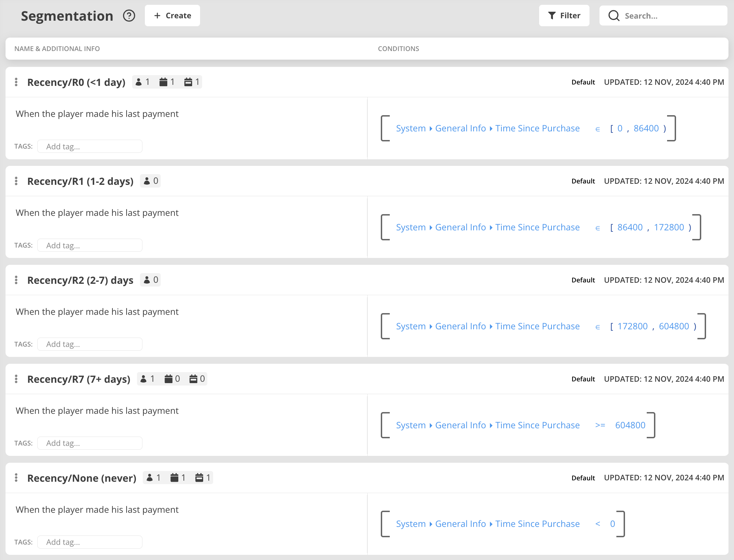Click player count icon on Recency/R0
The height and width of the screenshot is (560, 734).
pyautogui.click(x=139, y=82)
